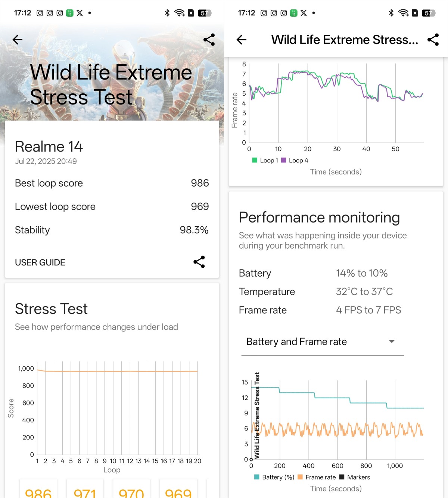Tap the share icon beside USER GUIDE
The height and width of the screenshot is (498, 448).
[x=199, y=262]
